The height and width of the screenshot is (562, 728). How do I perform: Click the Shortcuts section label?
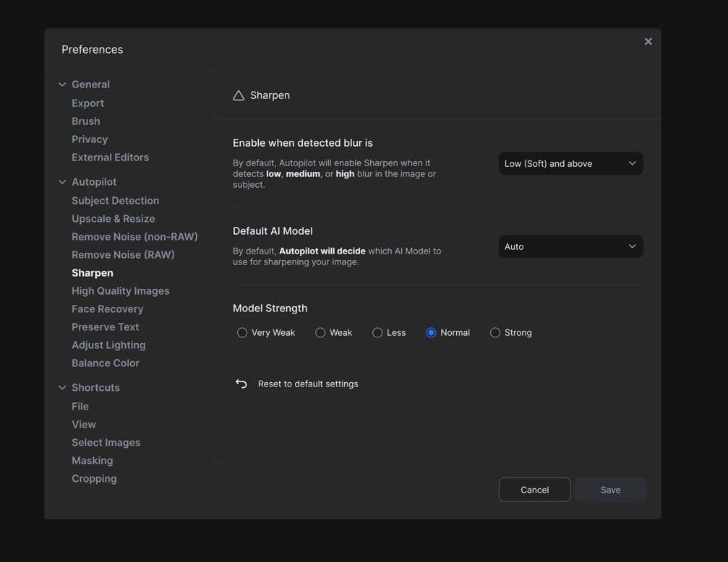[95, 387]
